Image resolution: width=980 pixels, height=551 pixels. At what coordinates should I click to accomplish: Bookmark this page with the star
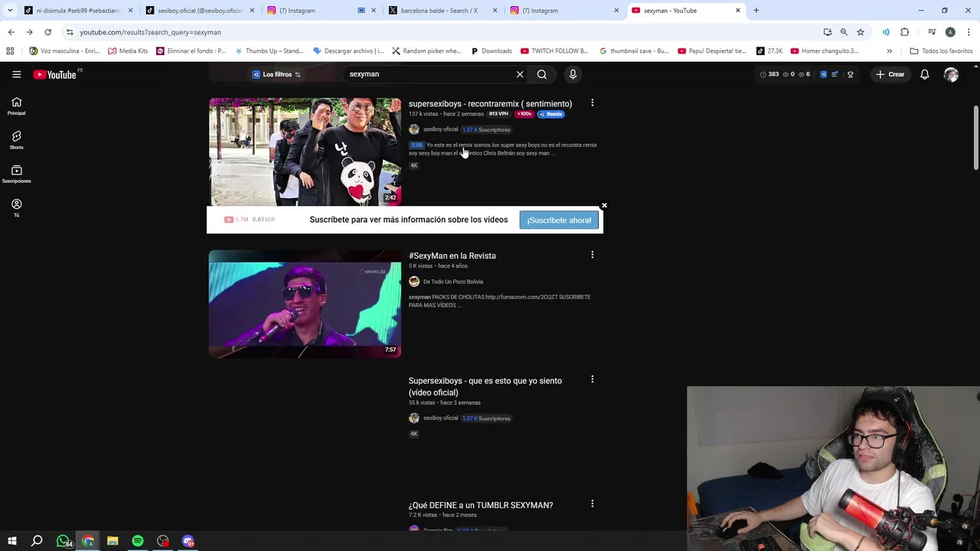(861, 32)
